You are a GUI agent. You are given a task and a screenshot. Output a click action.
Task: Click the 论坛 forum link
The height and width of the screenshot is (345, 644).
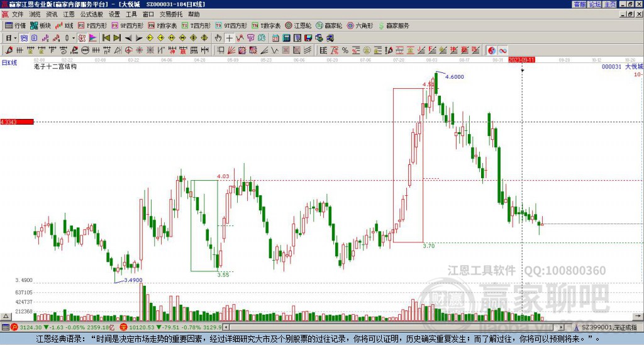[594, 4]
